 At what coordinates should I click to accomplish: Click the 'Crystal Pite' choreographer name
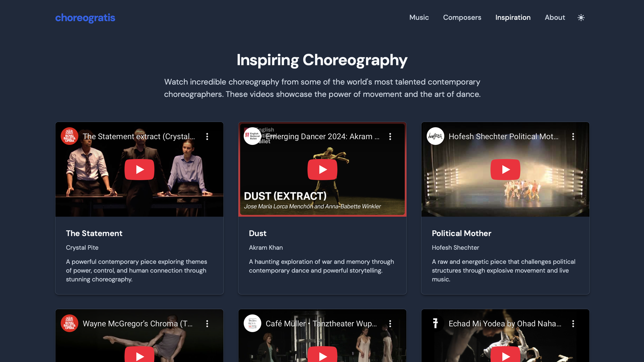82,247
